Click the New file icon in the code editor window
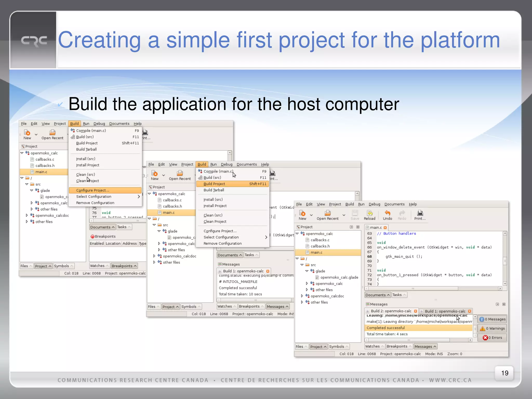The width and height of the screenshot is (532, 399). point(302,213)
